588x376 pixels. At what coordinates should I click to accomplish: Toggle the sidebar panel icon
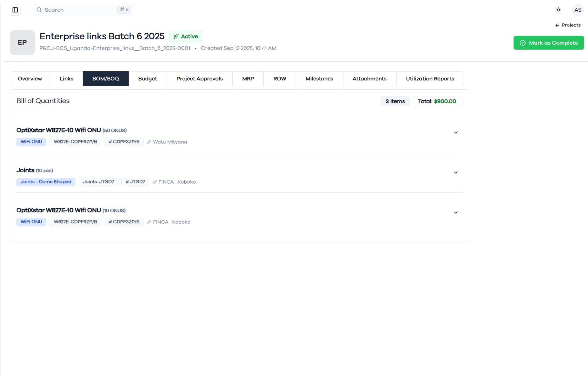coord(15,10)
